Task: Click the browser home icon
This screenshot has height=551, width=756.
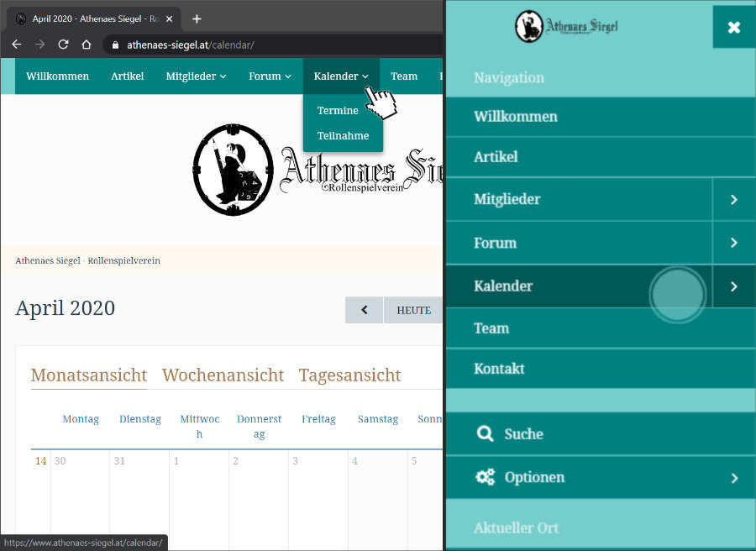Action: coord(86,45)
